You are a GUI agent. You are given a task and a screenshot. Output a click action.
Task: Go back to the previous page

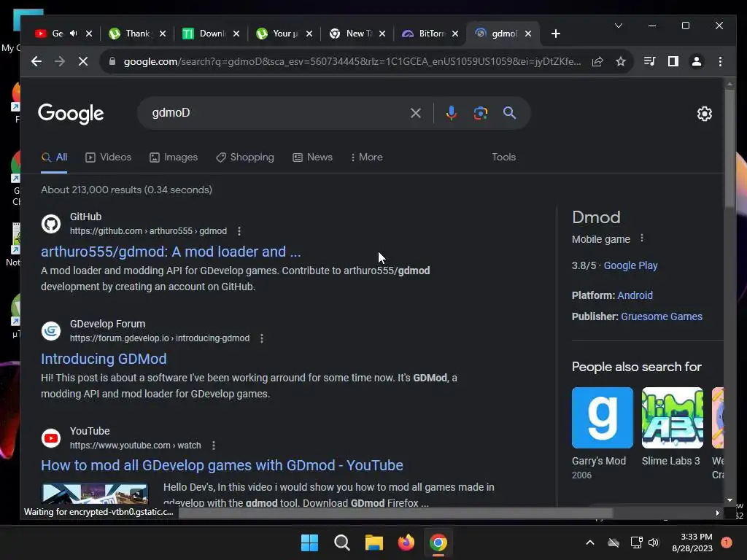pos(36,61)
